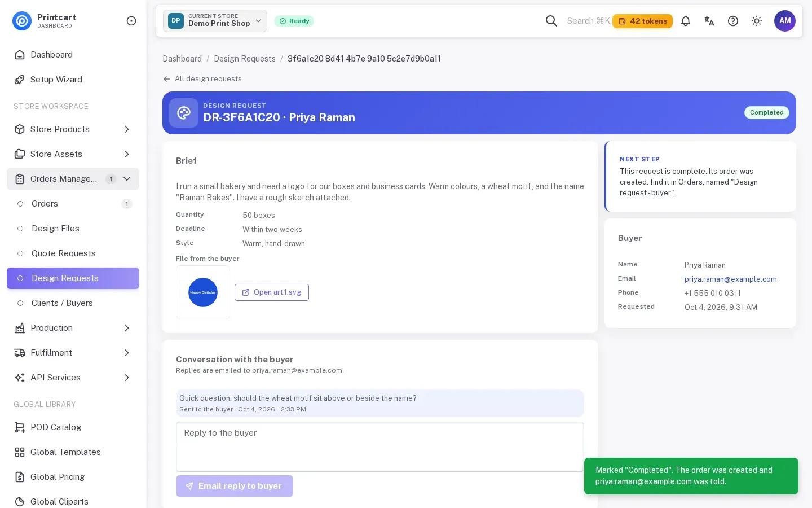Collapse Orders Management section chevron
The image size is (812, 508).
pos(127,179)
